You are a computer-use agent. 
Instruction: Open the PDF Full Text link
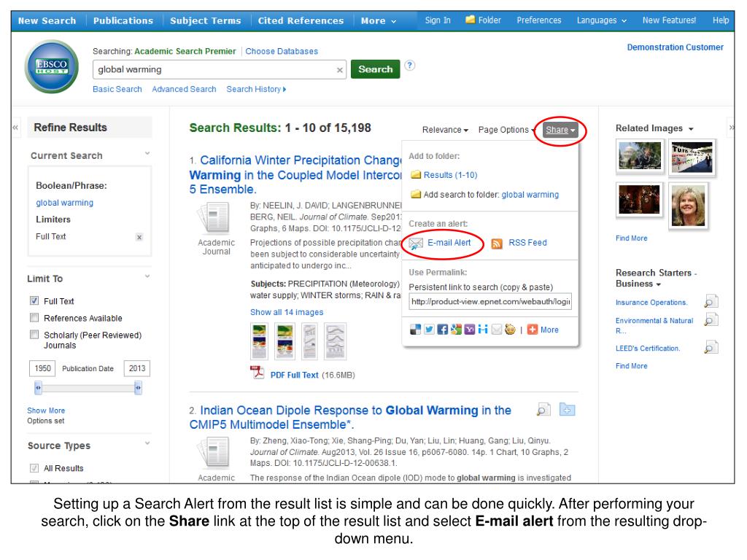point(295,375)
